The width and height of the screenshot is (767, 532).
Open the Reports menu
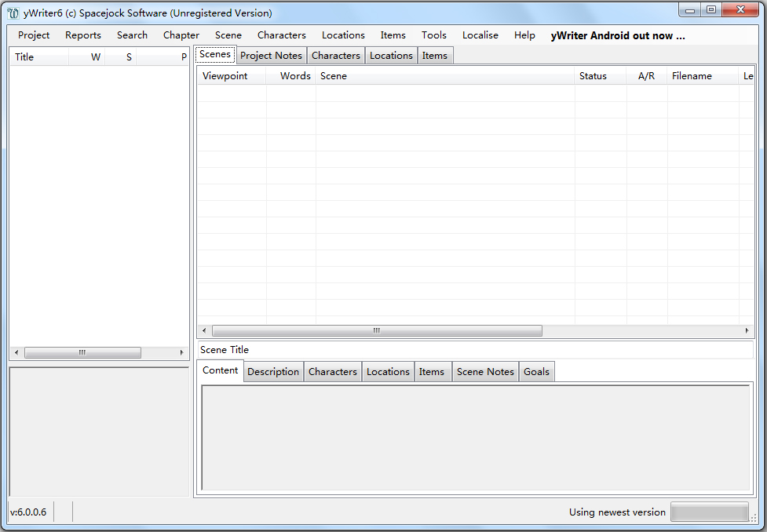pos(82,35)
